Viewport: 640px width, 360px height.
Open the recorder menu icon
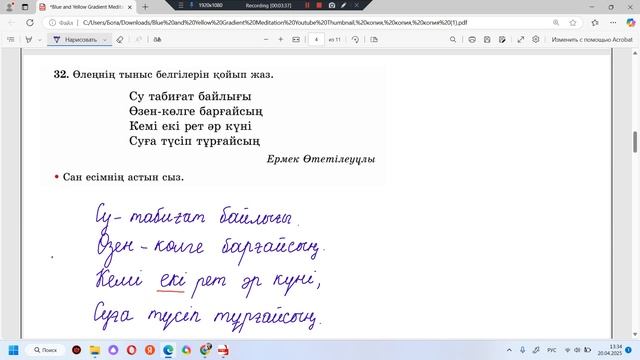point(181,5)
